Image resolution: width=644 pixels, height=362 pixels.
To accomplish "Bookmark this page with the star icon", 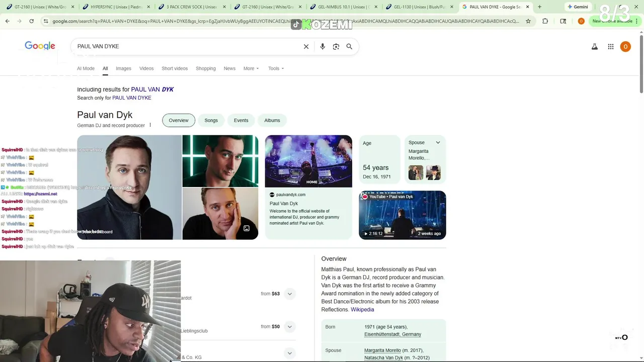I will (x=528, y=21).
